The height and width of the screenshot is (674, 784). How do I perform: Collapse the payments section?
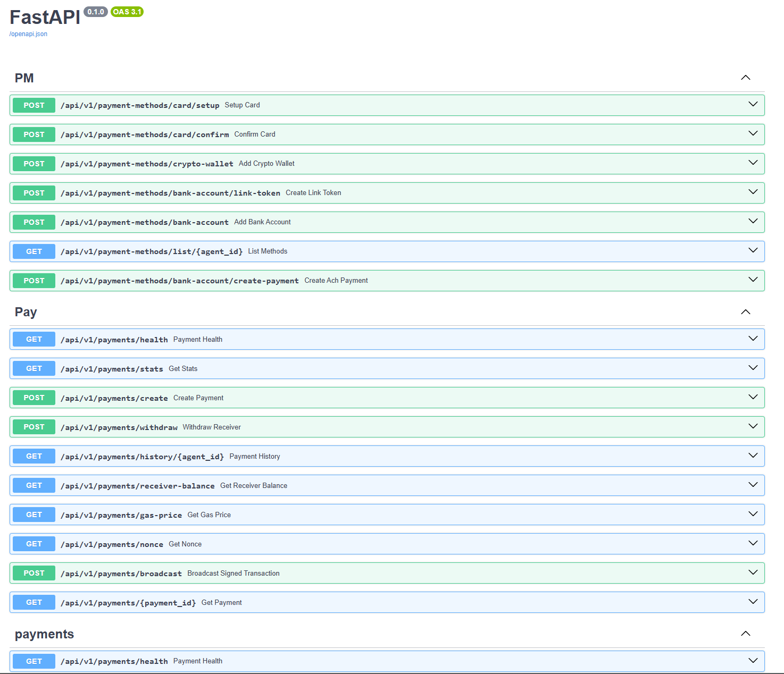point(745,634)
